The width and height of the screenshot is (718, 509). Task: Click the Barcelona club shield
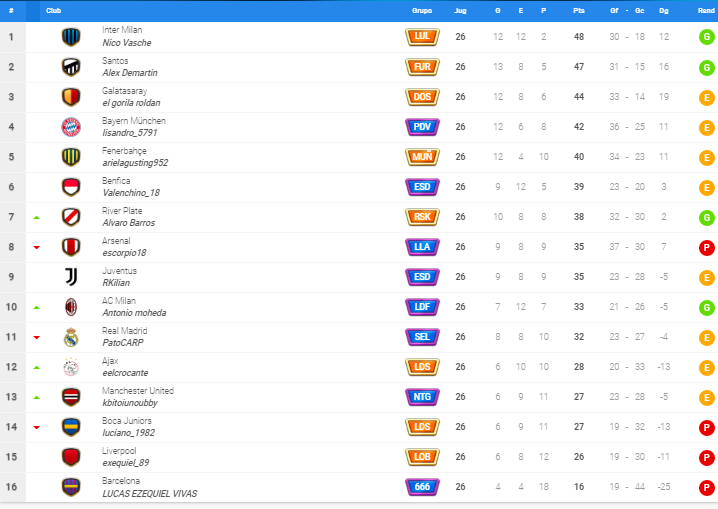coord(71,487)
